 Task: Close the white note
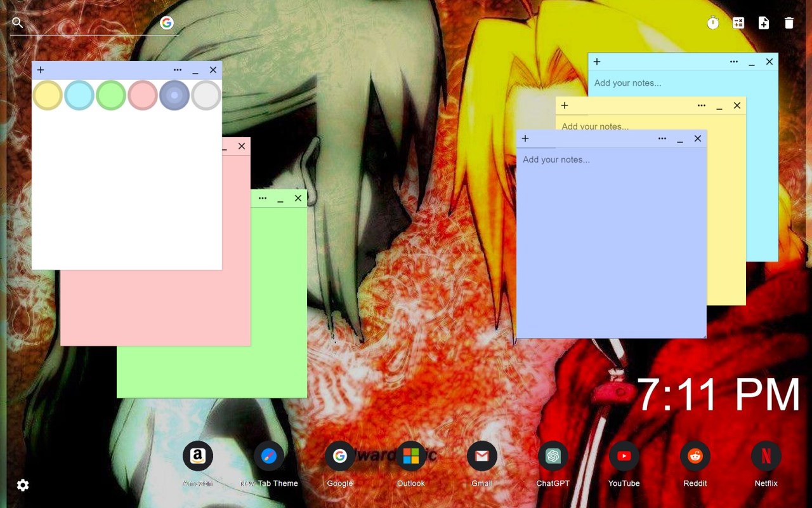(x=213, y=70)
